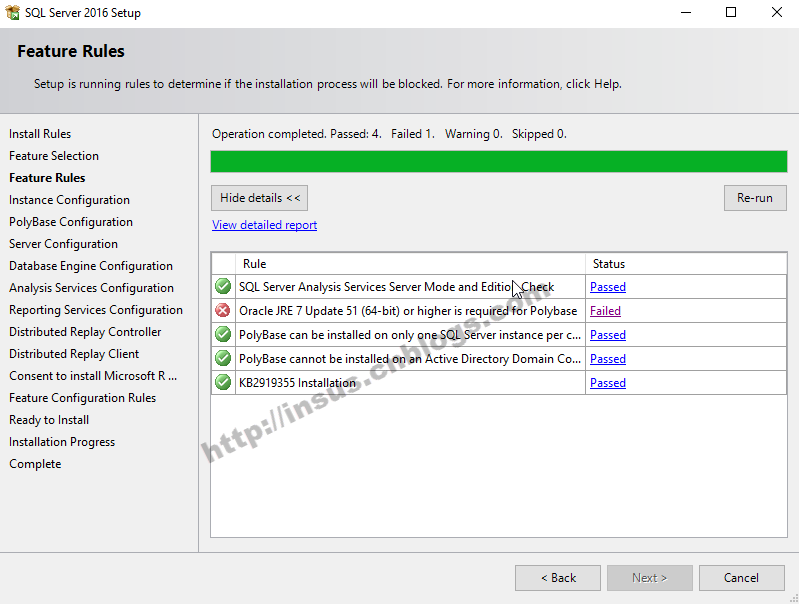Click the SQL Server Setup title bar icon
The image size is (799, 604).
point(12,12)
